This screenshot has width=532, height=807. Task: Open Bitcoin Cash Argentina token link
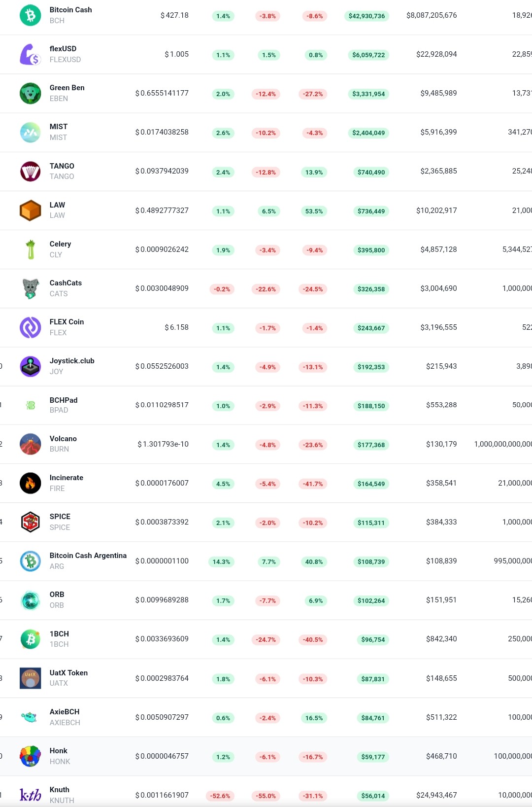(x=88, y=556)
